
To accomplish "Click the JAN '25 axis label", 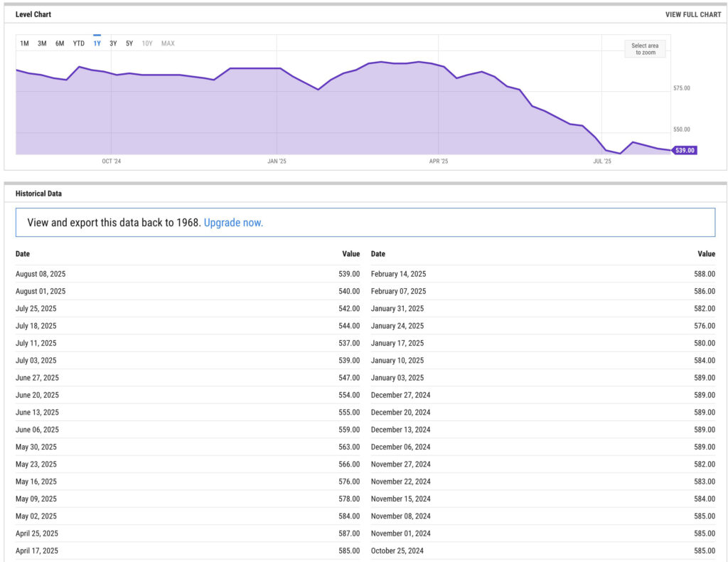I will tap(277, 161).
